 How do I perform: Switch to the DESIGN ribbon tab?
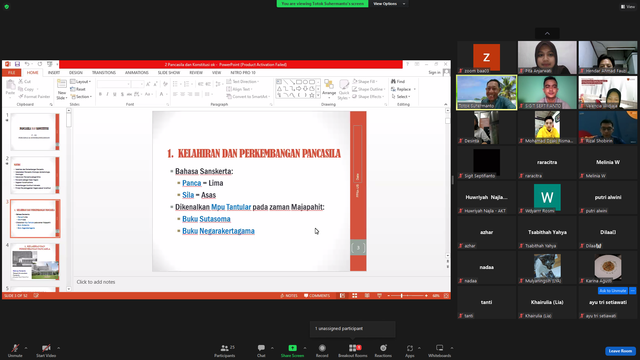tap(76, 73)
